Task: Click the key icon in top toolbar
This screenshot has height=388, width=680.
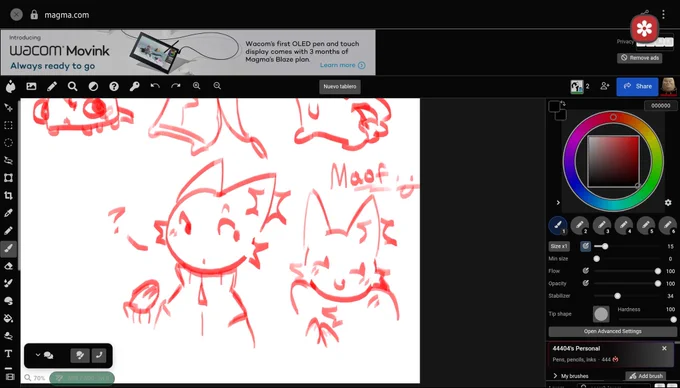Action: (x=134, y=86)
